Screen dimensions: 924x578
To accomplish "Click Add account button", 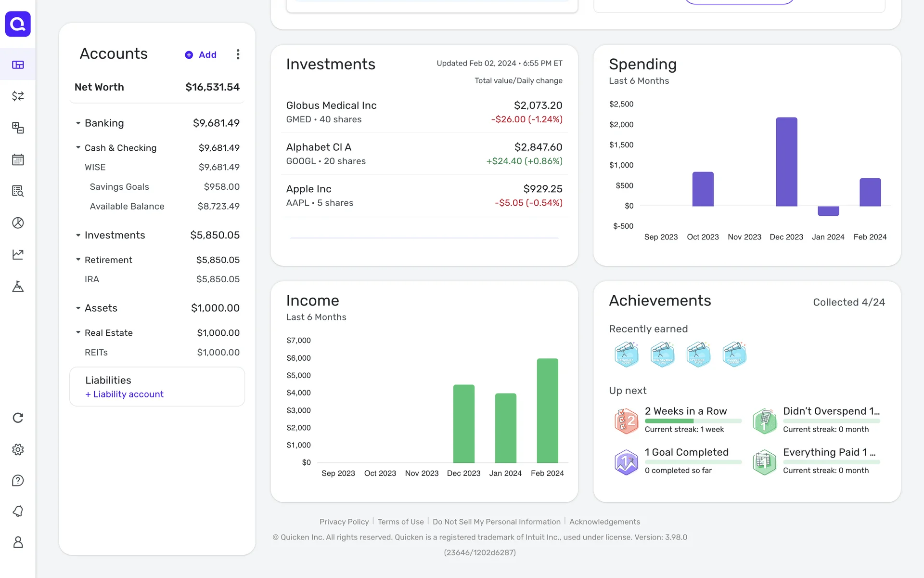I will 201,55.
